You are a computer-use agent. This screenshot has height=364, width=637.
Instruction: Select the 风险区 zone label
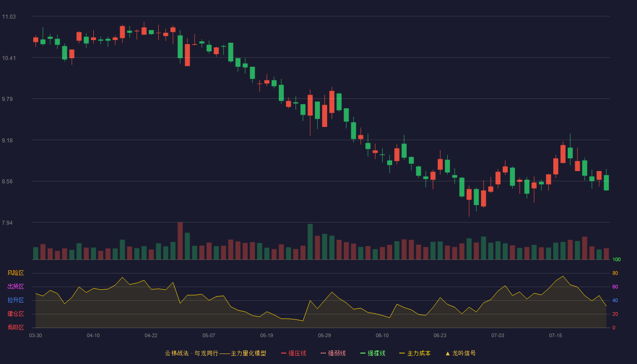[15, 273]
